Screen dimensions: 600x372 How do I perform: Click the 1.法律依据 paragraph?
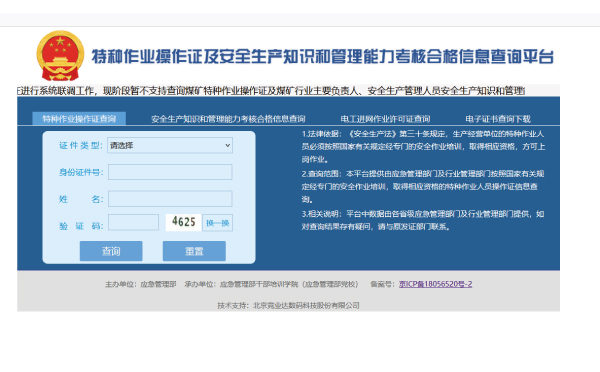(x=423, y=147)
